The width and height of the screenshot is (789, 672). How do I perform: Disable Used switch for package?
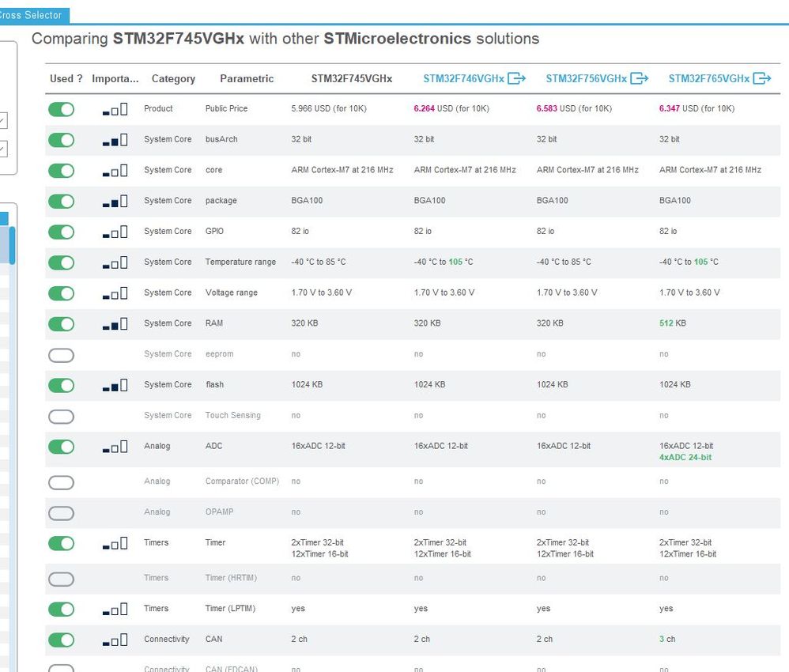click(x=62, y=202)
